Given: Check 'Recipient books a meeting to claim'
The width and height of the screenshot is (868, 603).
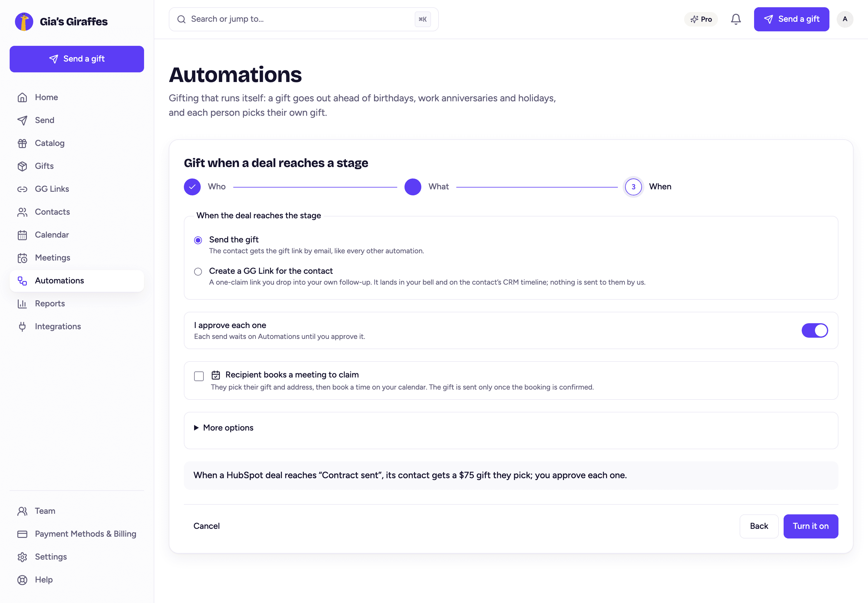Looking at the screenshot, I should click(199, 376).
